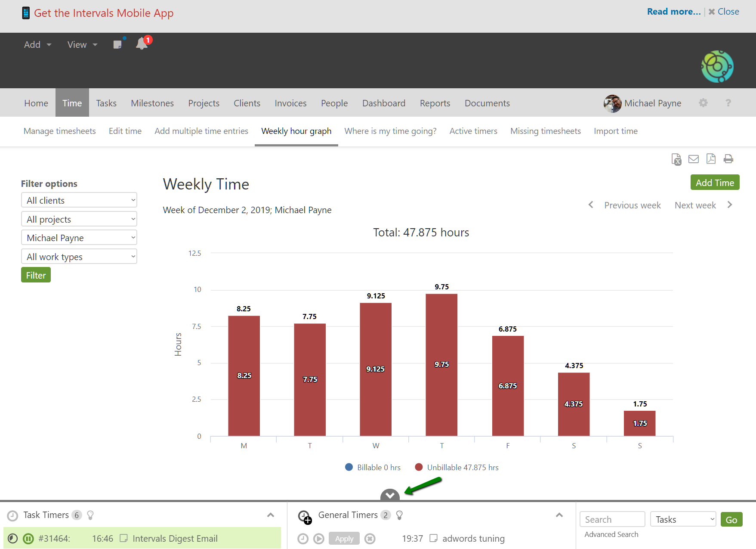Screen dimensions: 756x549
Task: Go to Previous week
Action: pyautogui.click(x=632, y=205)
